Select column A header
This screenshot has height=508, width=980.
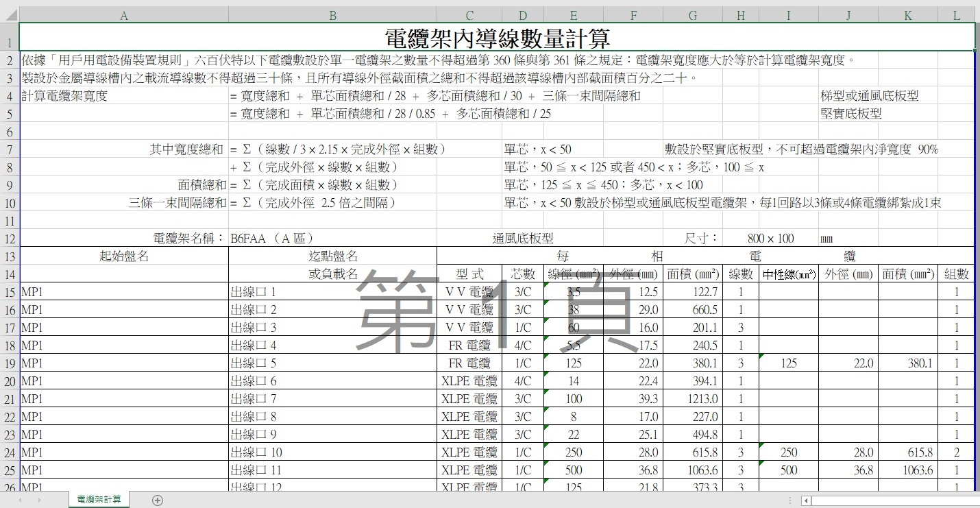pyautogui.click(x=123, y=15)
